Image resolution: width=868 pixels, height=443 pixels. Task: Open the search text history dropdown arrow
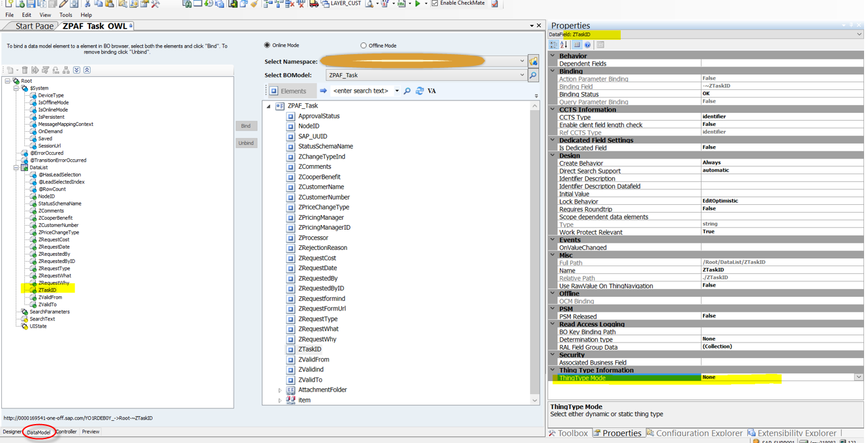tap(397, 91)
